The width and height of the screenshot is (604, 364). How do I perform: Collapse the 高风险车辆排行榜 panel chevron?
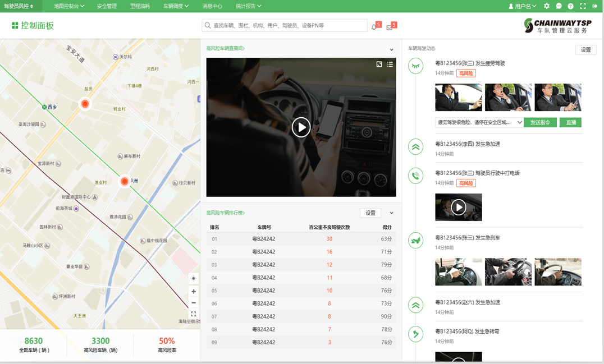391,213
